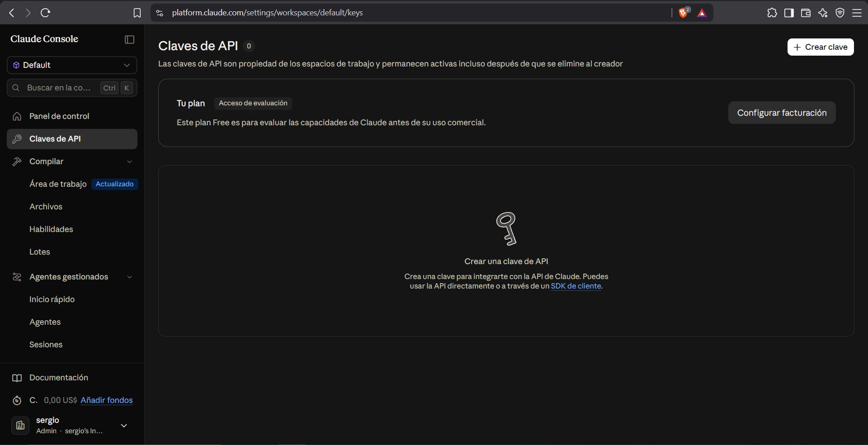
Task: Click the organization building icon
Action: click(x=20, y=426)
